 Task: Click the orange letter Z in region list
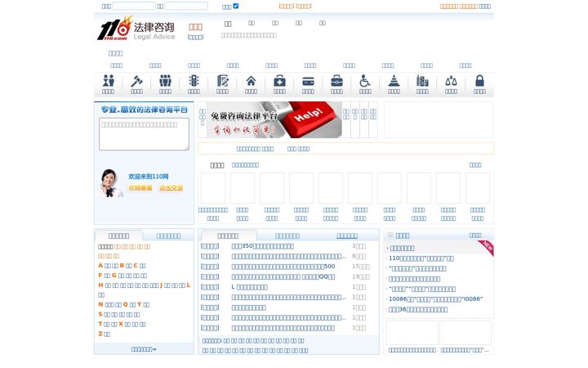coord(100,334)
